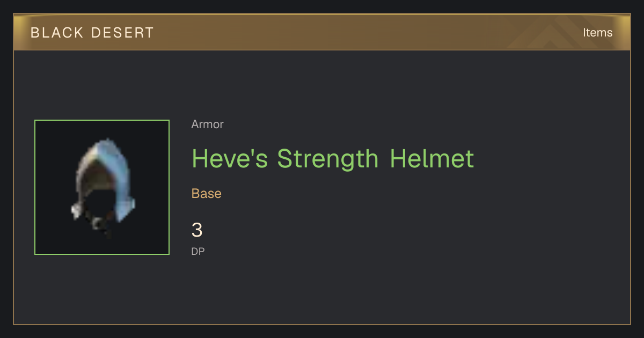The image size is (644, 338).
Task: Click the BLACK DESERT header title
Action: pos(92,32)
